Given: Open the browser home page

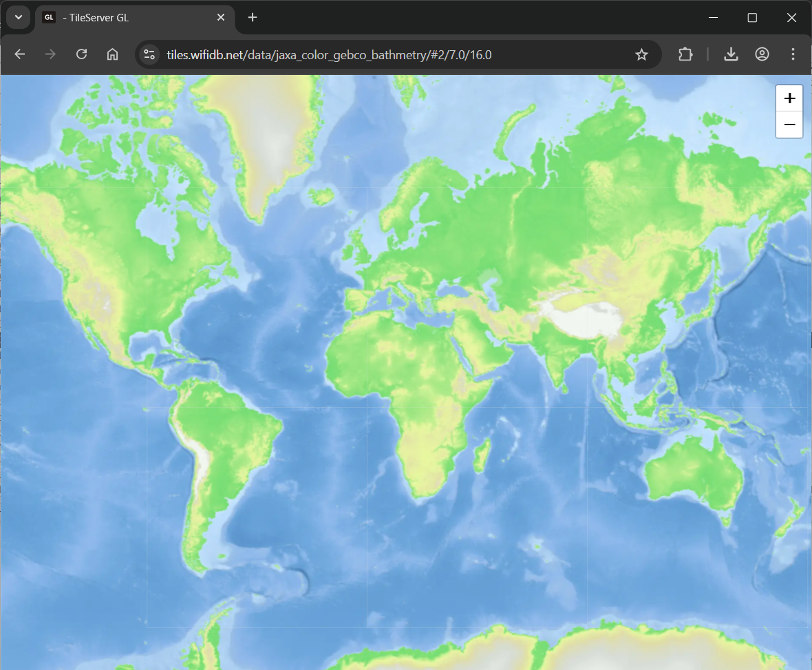Looking at the screenshot, I should click(x=112, y=54).
